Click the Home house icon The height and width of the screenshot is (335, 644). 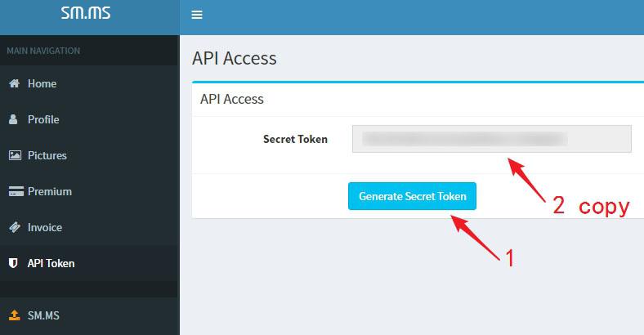pyautogui.click(x=15, y=83)
